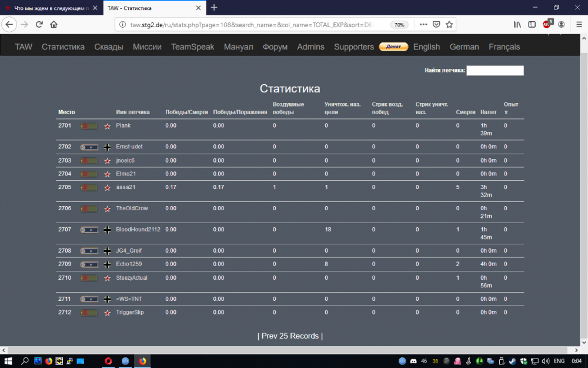The width and height of the screenshot is (588, 368).
Task: View site information icon in address bar
Action: pos(122,25)
